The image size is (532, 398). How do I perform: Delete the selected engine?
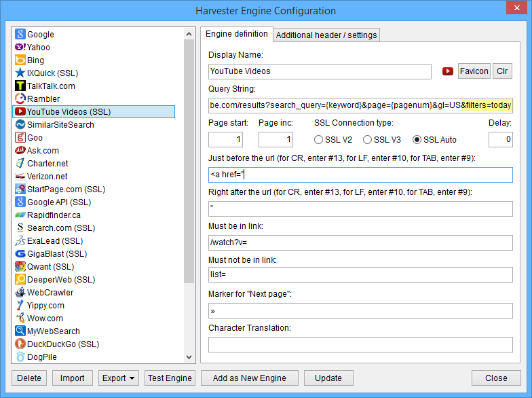click(28, 378)
